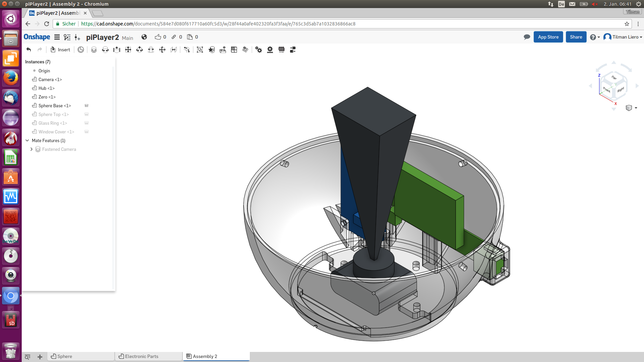The height and width of the screenshot is (362, 644).
Task: Toggle the hide icon for Window Cover <1>
Action: tap(87, 132)
